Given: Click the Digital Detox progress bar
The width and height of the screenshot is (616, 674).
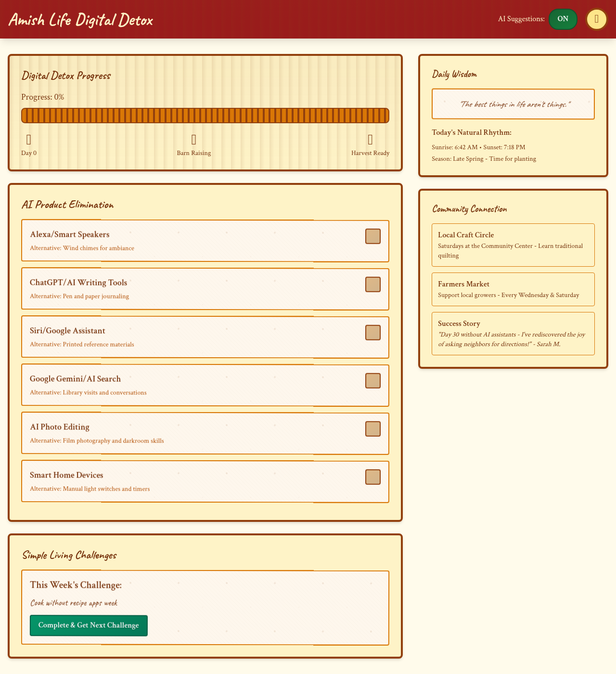Looking at the screenshot, I should click(205, 115).
